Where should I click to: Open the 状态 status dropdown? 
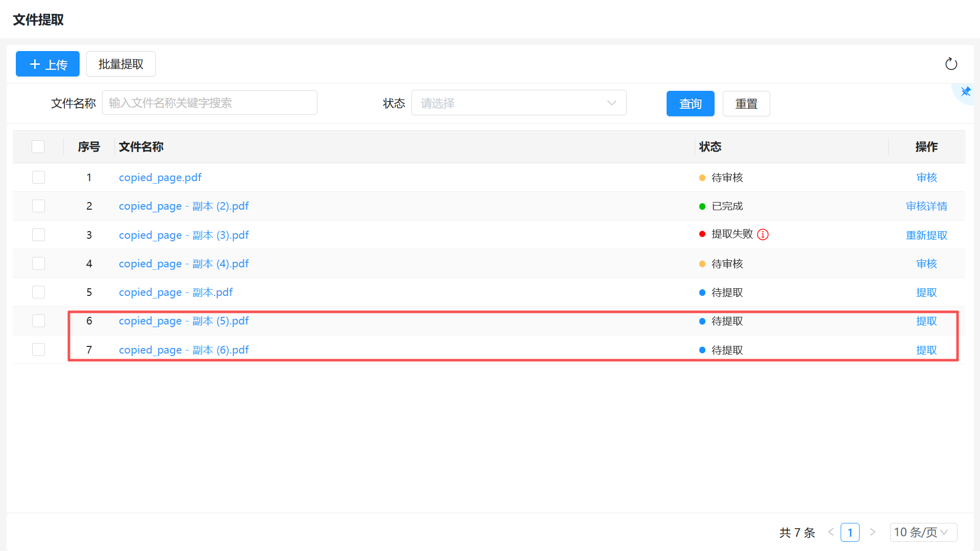(519, 103)
